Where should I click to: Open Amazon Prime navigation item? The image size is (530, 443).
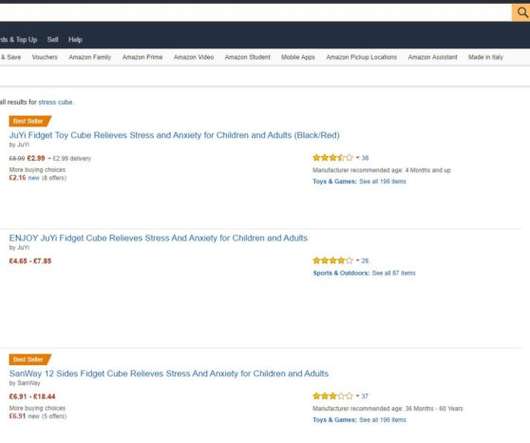[x=142, y=57]
